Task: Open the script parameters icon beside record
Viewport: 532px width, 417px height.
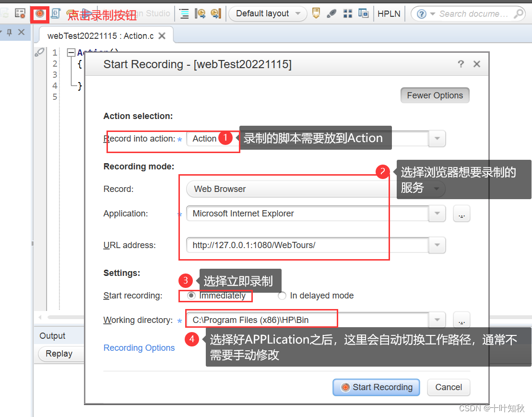Action: [56, 13]
